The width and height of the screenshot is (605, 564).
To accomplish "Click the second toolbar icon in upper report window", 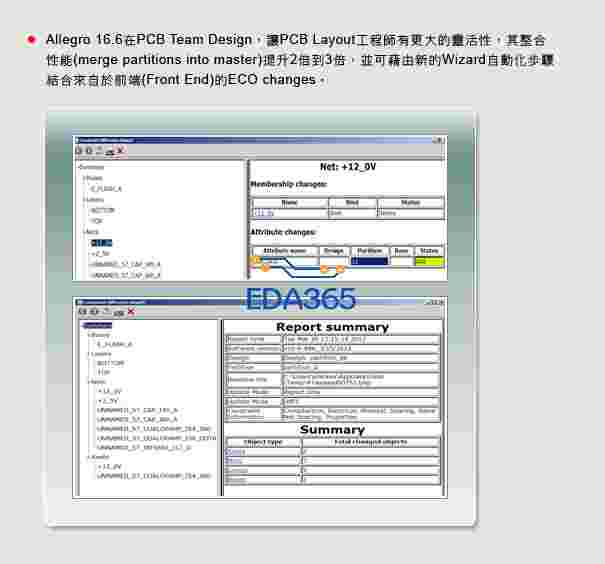I will pos(89,150).
